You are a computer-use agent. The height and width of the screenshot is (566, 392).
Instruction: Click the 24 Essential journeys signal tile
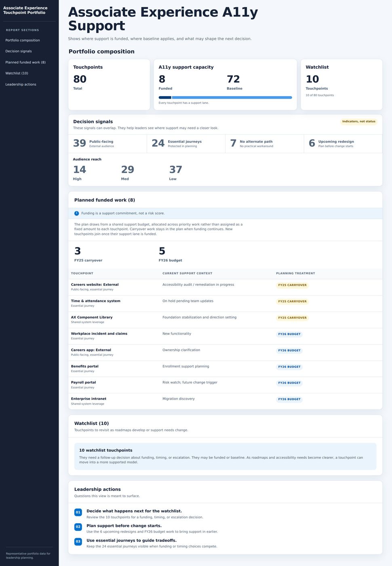(x=186, y=144)
